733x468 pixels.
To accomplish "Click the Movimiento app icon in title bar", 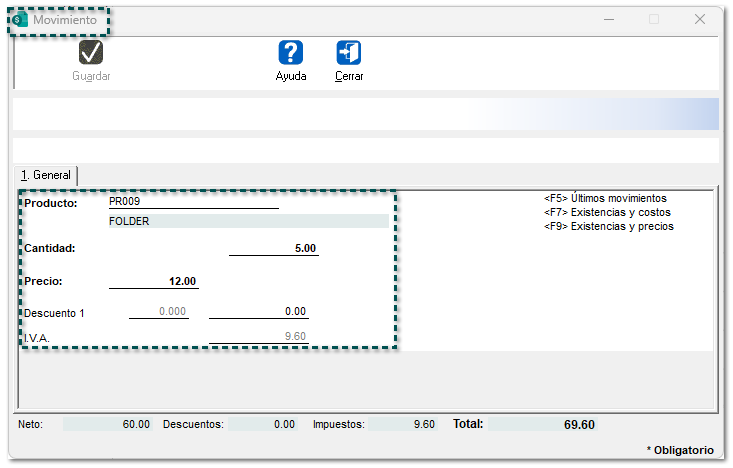I will click(x=20, y=20).
